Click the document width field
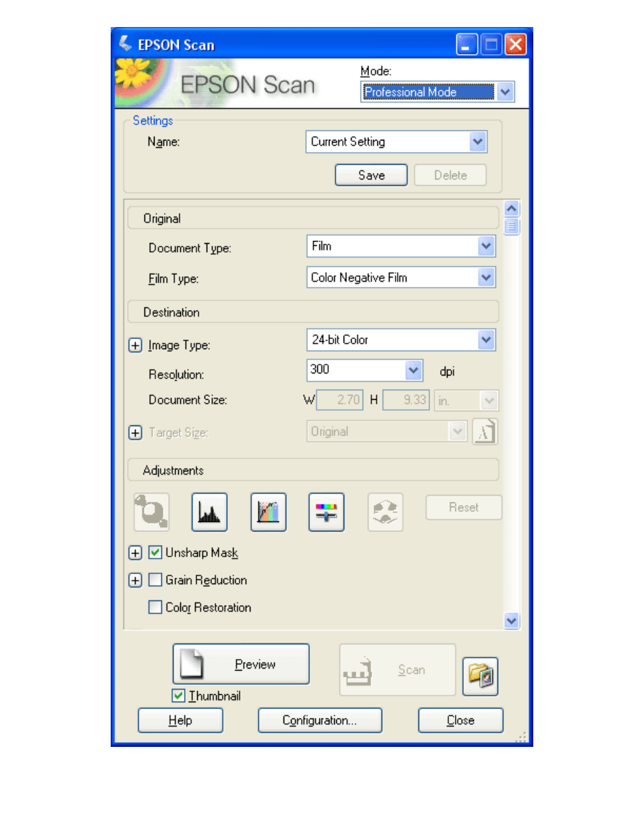This screenshot has height=834, width=644. tap(340, 400)
